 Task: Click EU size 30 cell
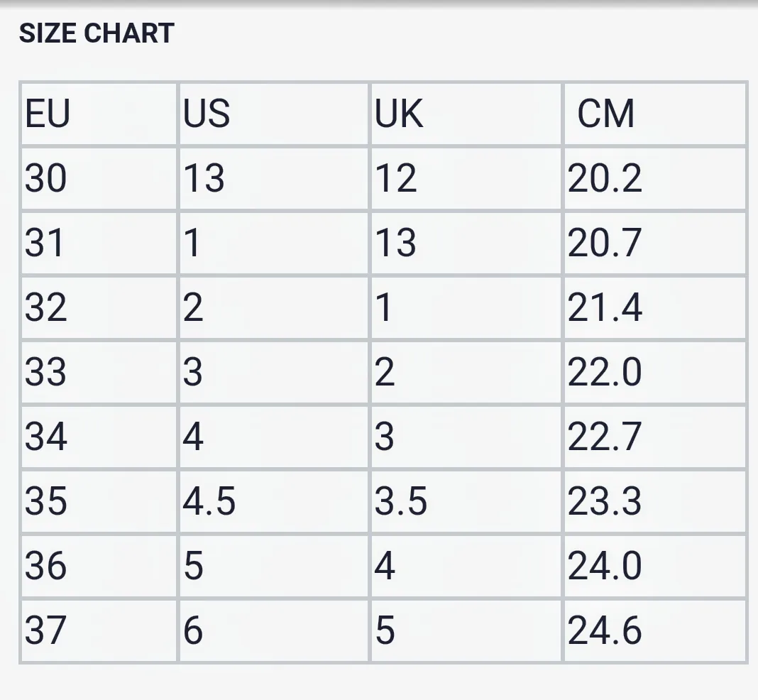tap(99, 178)
